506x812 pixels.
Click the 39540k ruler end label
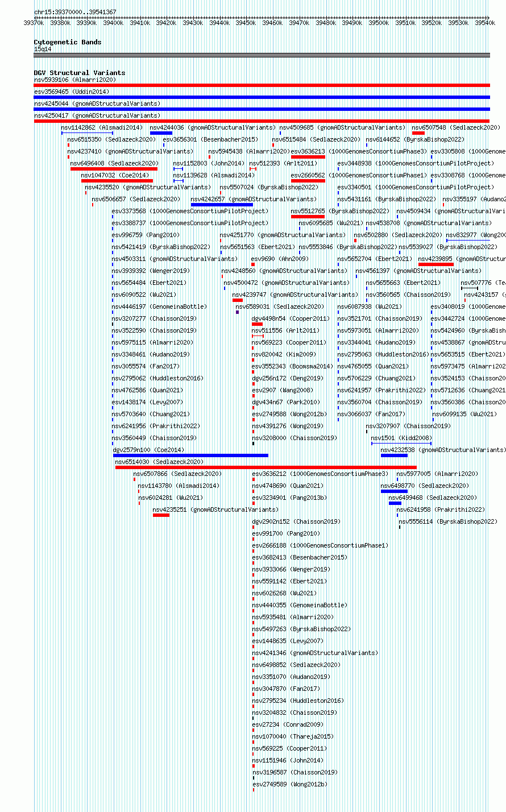[x=485, y=23]
